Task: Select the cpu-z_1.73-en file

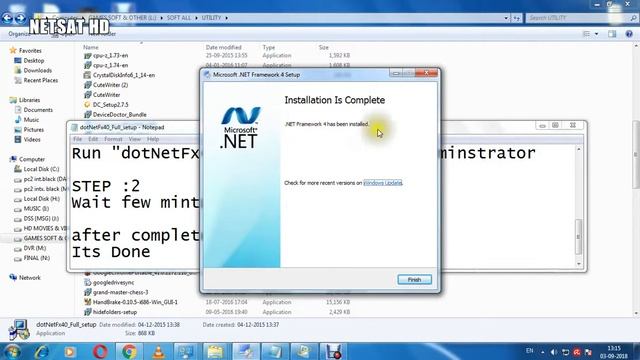Action: (110, 55)
